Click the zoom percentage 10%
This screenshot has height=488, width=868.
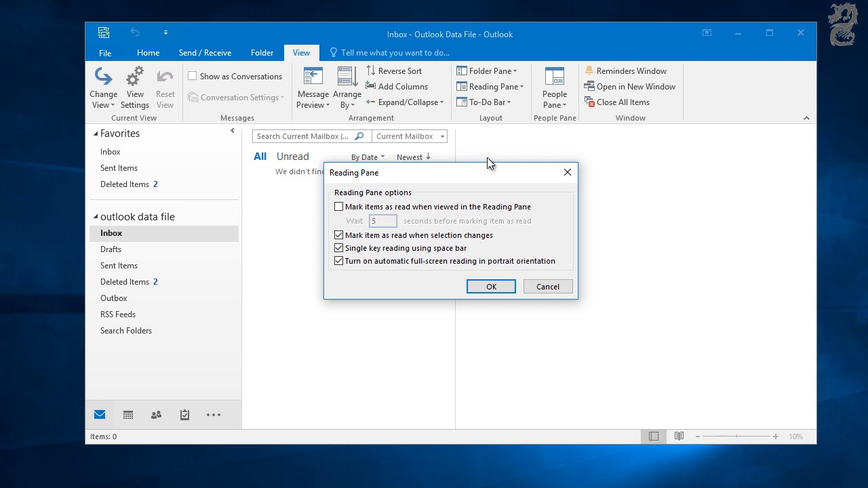coord(795,436)
